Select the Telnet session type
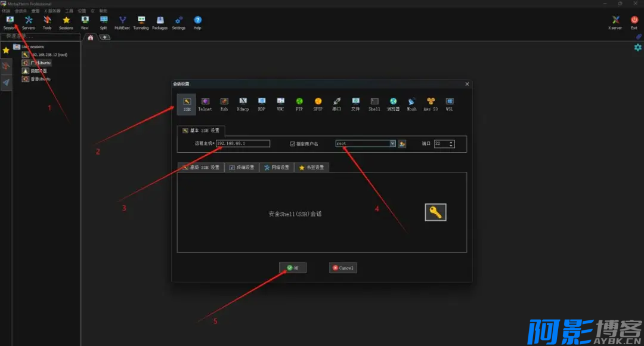This screenshot has height=346, width=644. coord(205,104)
